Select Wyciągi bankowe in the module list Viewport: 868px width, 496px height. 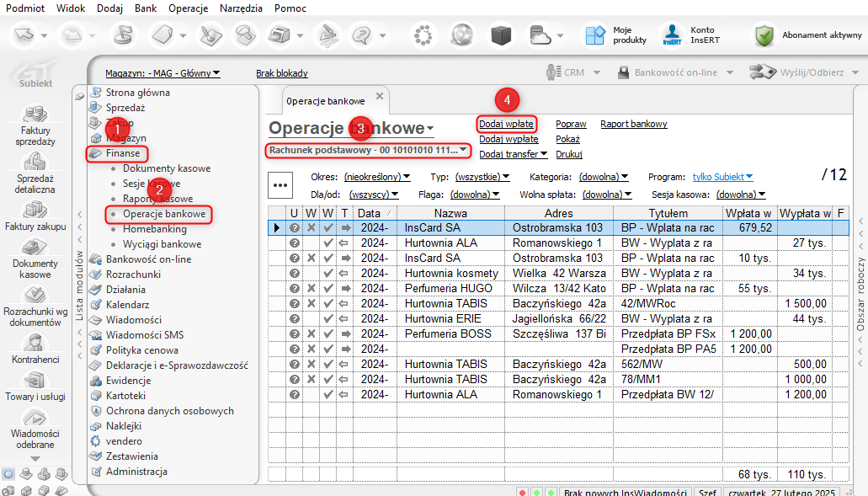(162, 244)
